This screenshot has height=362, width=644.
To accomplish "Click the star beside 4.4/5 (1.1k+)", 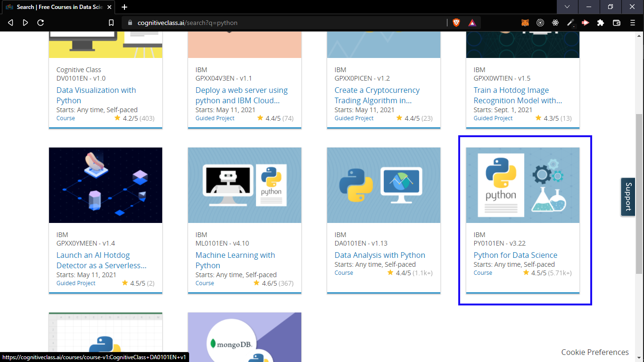I will (x=390, y=272).
